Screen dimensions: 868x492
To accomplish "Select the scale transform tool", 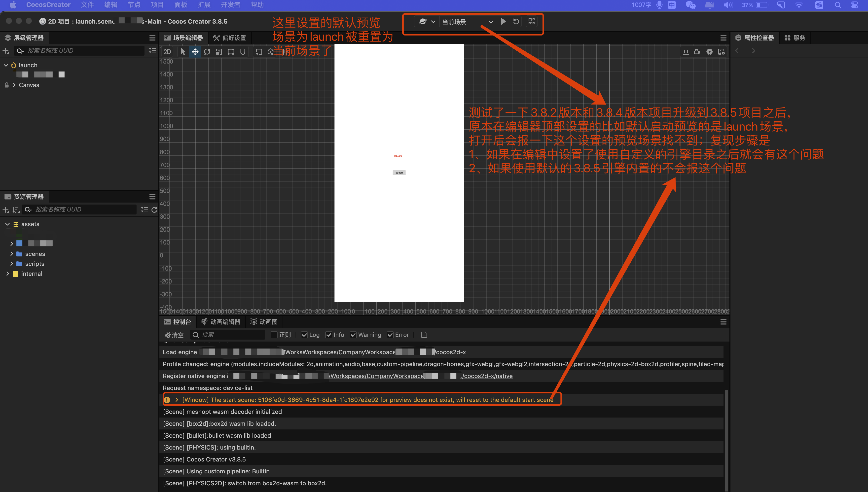I will [219, 52].
